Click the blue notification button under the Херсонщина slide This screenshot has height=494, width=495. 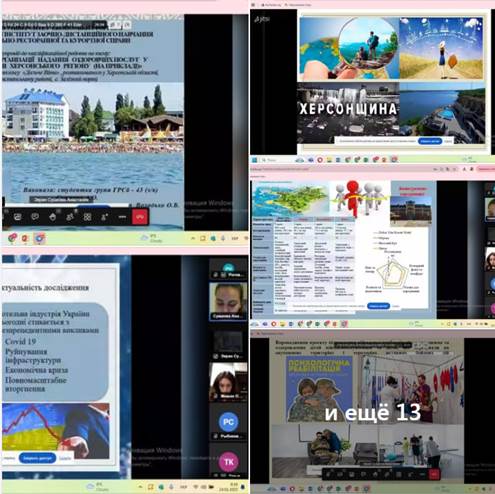click(430, 141)
